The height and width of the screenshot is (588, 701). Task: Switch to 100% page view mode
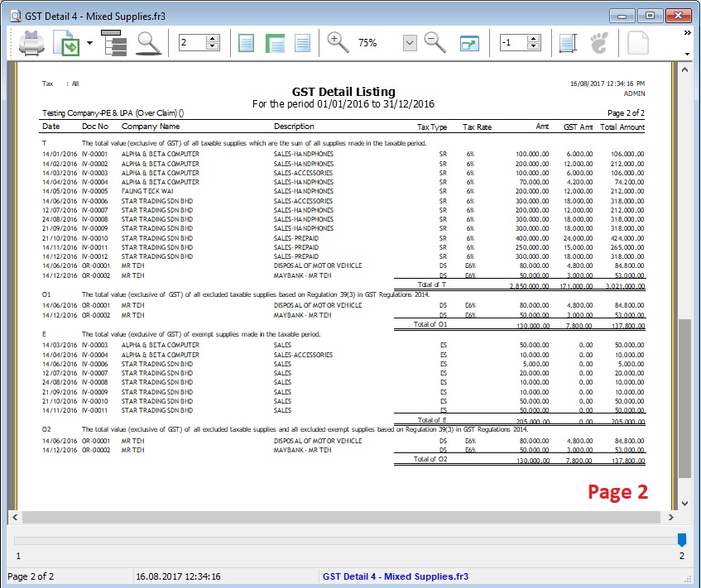305,43
